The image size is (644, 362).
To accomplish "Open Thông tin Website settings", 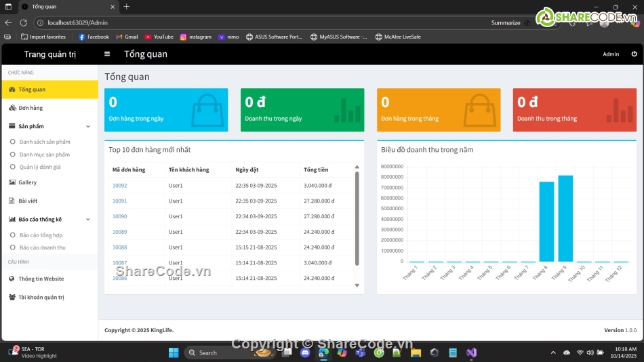I will [41, 279].
